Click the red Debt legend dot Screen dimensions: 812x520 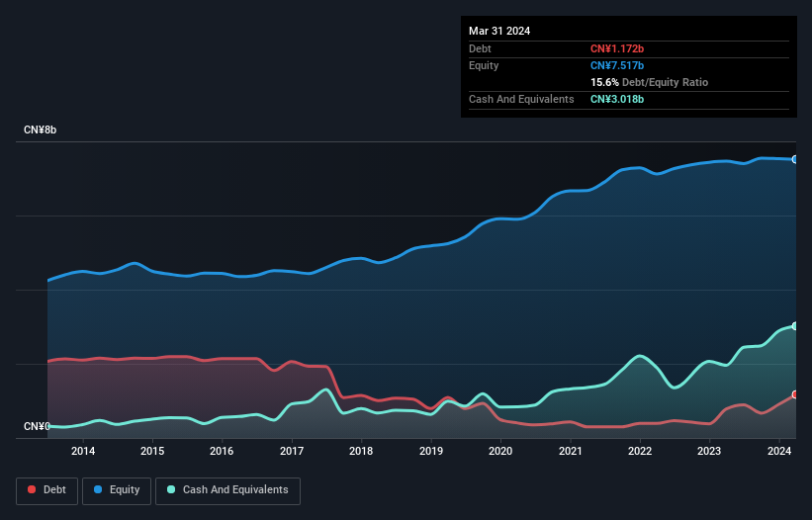[32, 489]
